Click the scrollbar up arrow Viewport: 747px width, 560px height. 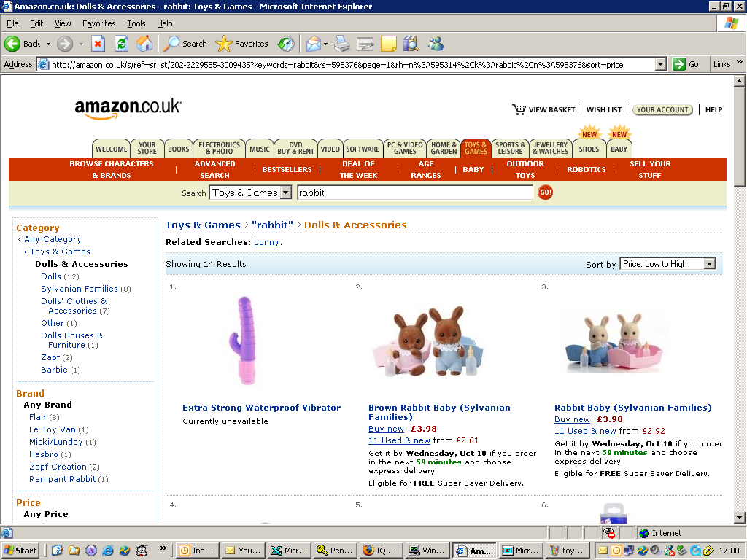740,81
